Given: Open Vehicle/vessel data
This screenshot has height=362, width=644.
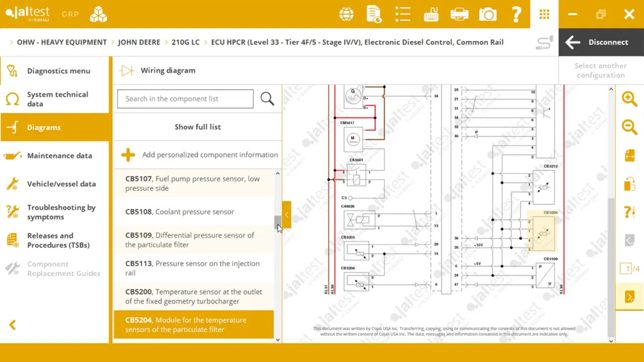Looking at the screenshot, I should [x=54, y=184].
